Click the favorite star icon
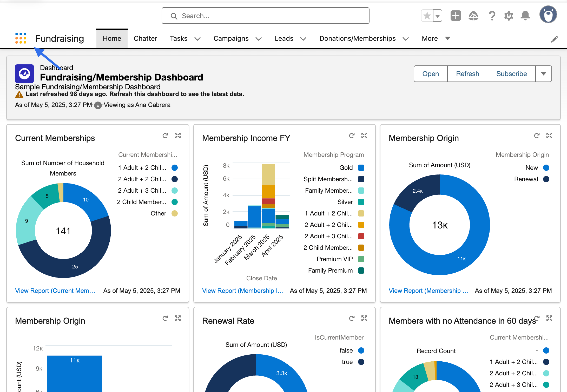Screen dimensions: 567x392 427,16
